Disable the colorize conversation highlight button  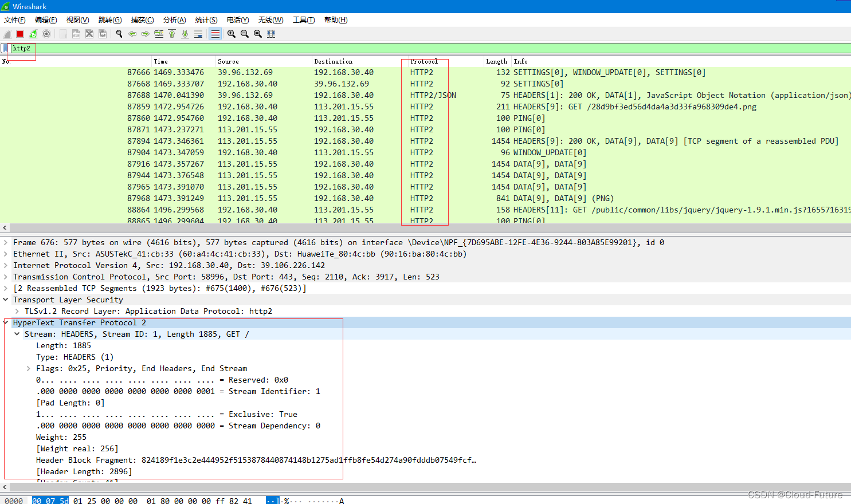point(215,34)
